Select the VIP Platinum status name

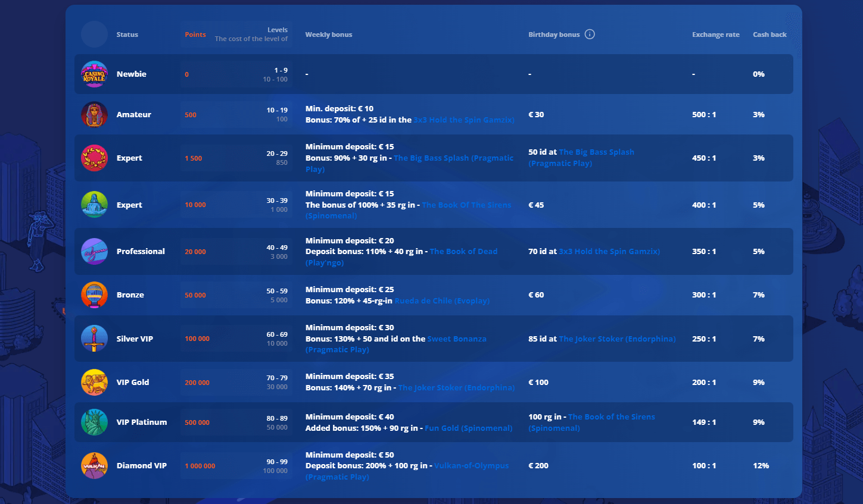click(x=142, y=422)
